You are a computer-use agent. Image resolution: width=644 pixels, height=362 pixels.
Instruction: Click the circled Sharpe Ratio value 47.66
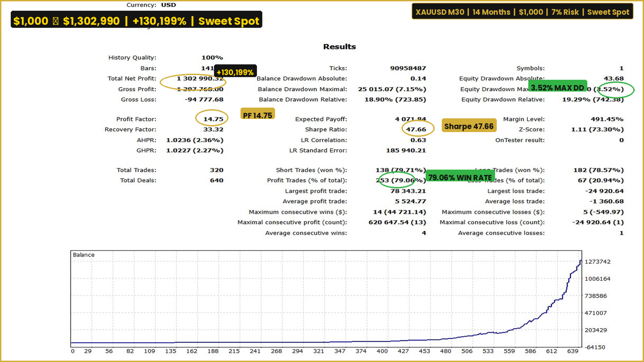click(416, 129)
